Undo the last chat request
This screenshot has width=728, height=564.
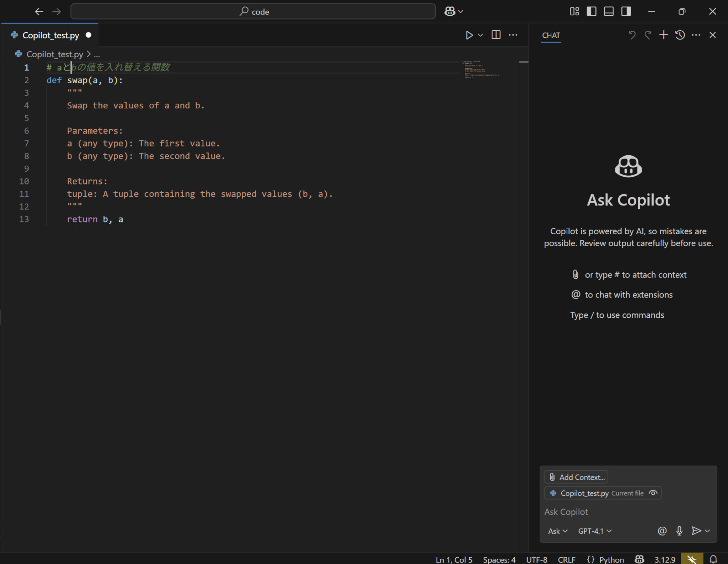coord(632,35)
